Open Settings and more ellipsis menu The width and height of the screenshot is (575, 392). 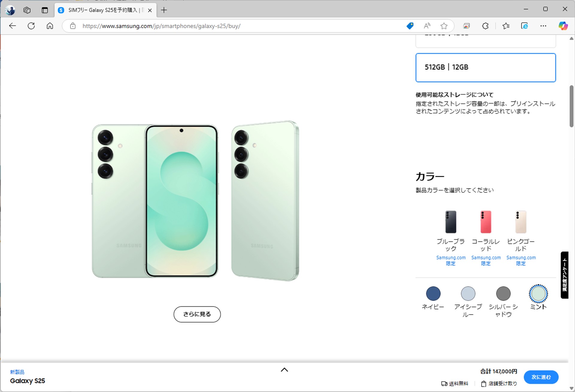coord(543,26)
